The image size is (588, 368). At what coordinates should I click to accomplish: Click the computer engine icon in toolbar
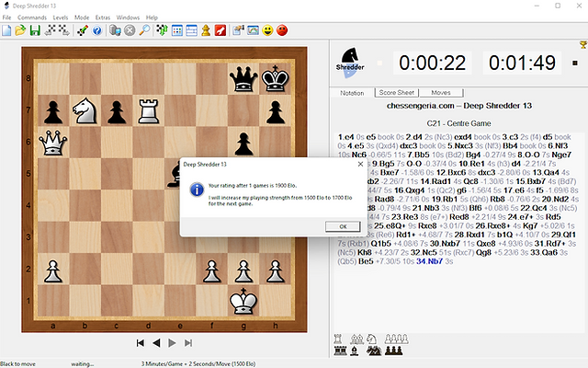tap(115, 30)
